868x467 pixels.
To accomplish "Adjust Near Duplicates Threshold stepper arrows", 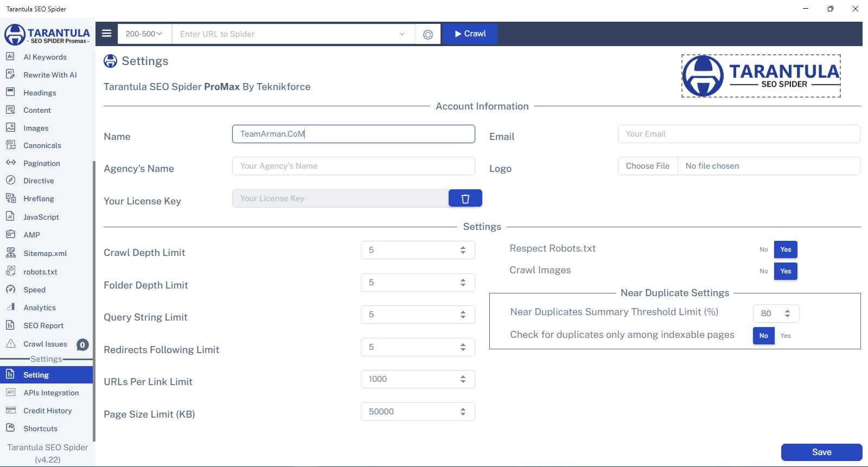I will click(787, 314).
